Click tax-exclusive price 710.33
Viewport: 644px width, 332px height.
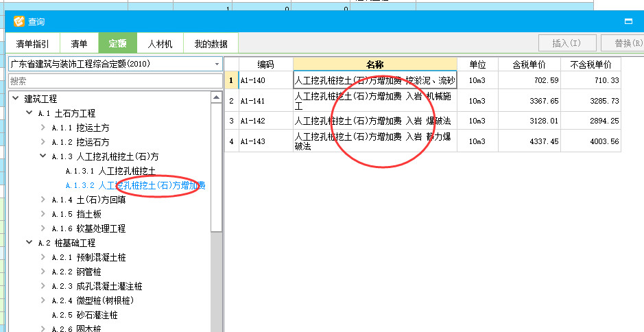coord(607,80)
